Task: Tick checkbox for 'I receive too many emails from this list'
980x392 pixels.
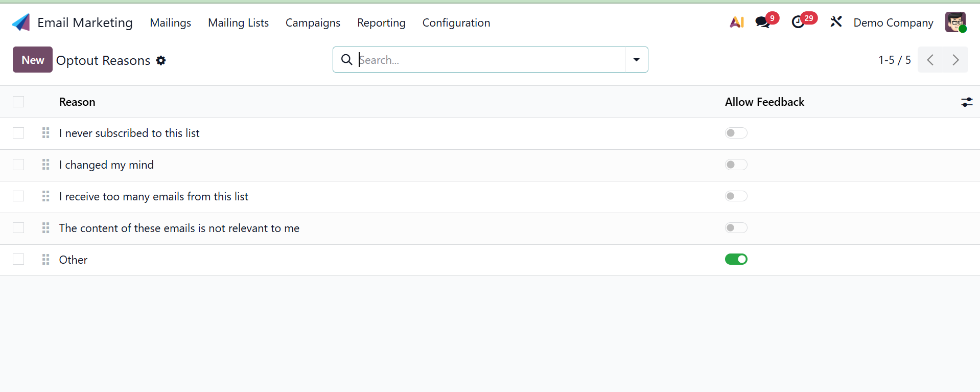Action: tap(18, 196)
